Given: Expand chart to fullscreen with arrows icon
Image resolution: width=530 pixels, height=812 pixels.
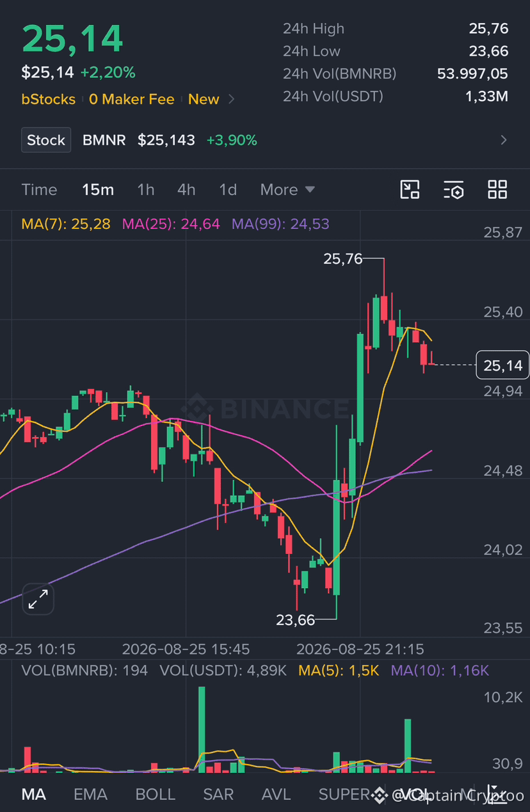Looking at the screenshot, I should coord(38,600).
